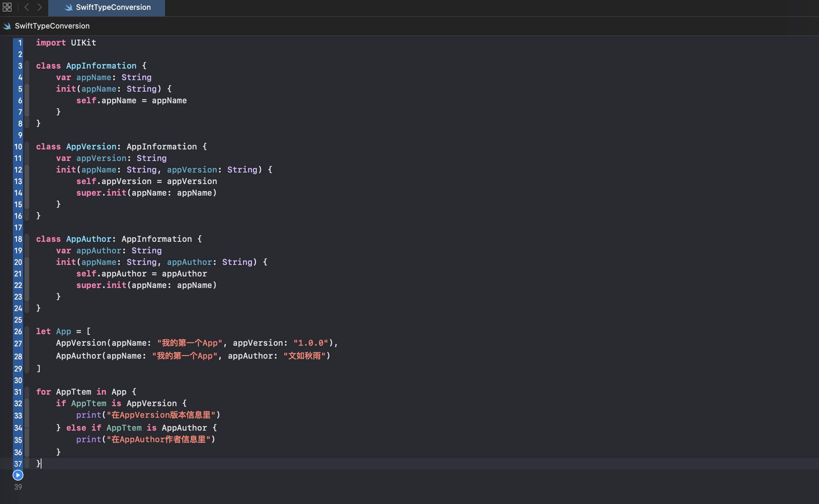The width and height of the screenshot is (819, 504).
Task: Go forward using the right chevron
Action: coord(40,7)
